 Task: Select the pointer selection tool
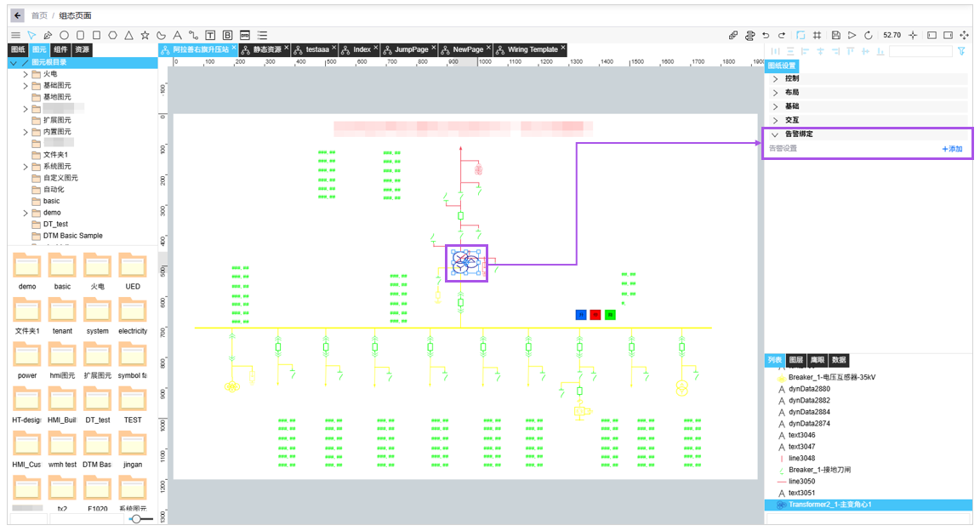pos(31,35)
